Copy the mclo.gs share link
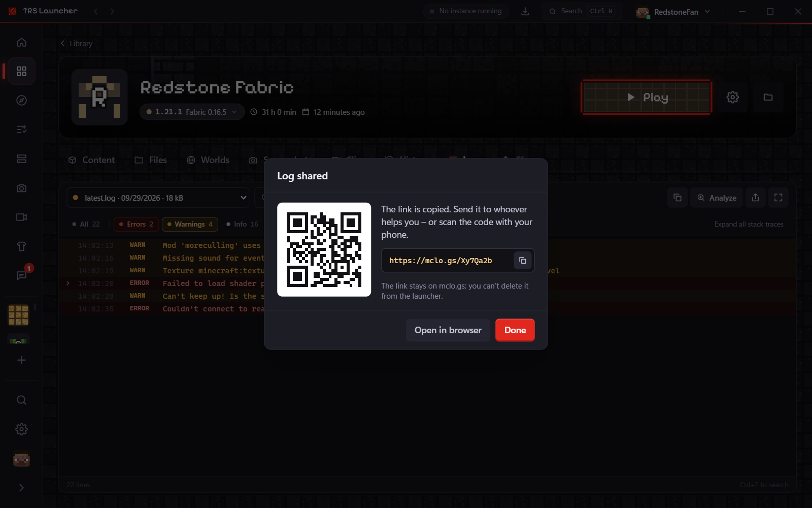This screenshot has width=812, height=508. click(x=522, y=261)
